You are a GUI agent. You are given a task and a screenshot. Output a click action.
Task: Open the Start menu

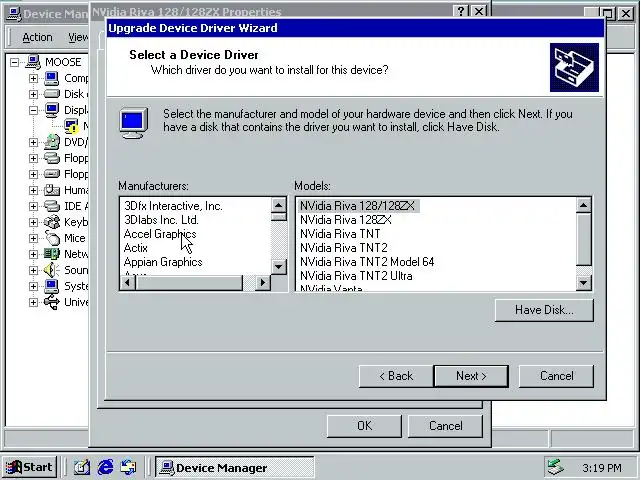pyautogui.click(x=29, y=467)
